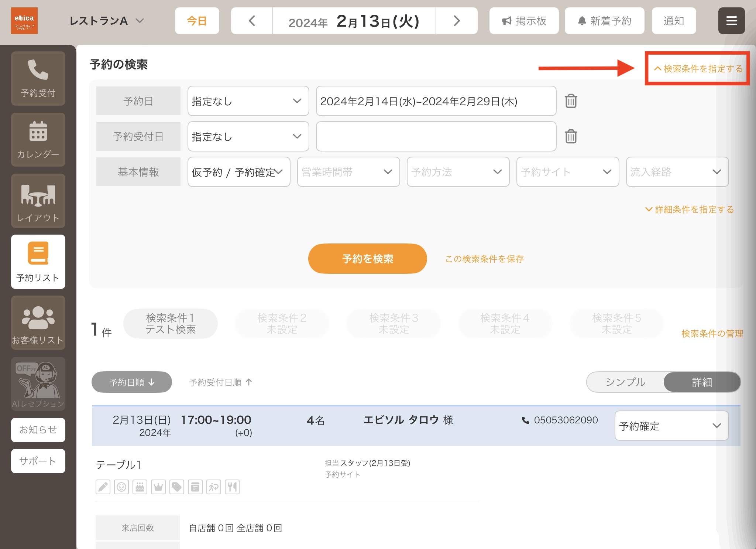Click the 通知 button
Viewport: 756px width, 549px height.
click(674, 21)
